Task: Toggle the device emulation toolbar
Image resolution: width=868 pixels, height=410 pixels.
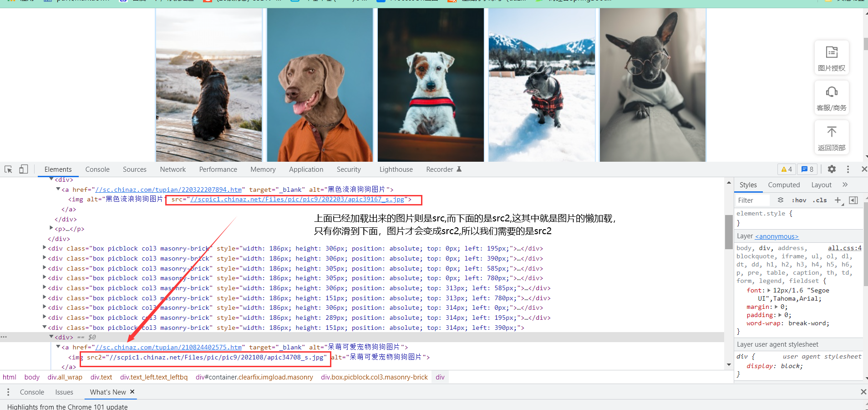Action: click(23, 169)
